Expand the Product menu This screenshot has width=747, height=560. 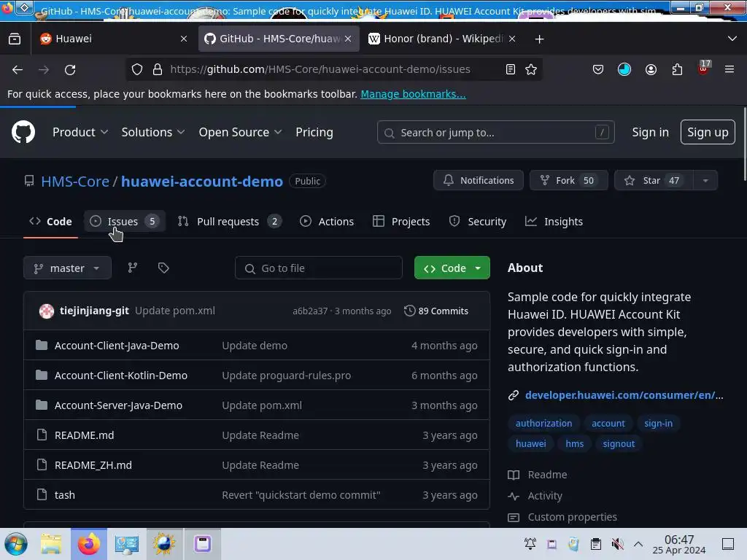pos(80,132)
